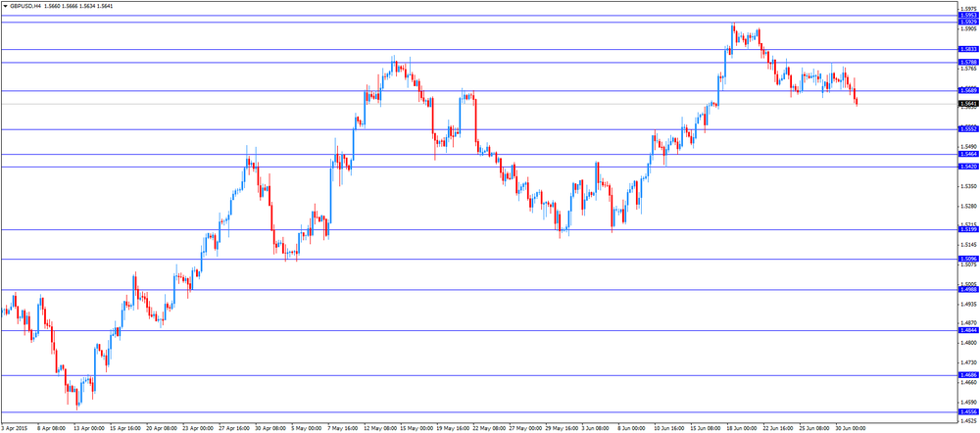This screenshot has width=980, height=433.
Task: Click the 1.5490 price scale value
Action: tap(969, 147)
